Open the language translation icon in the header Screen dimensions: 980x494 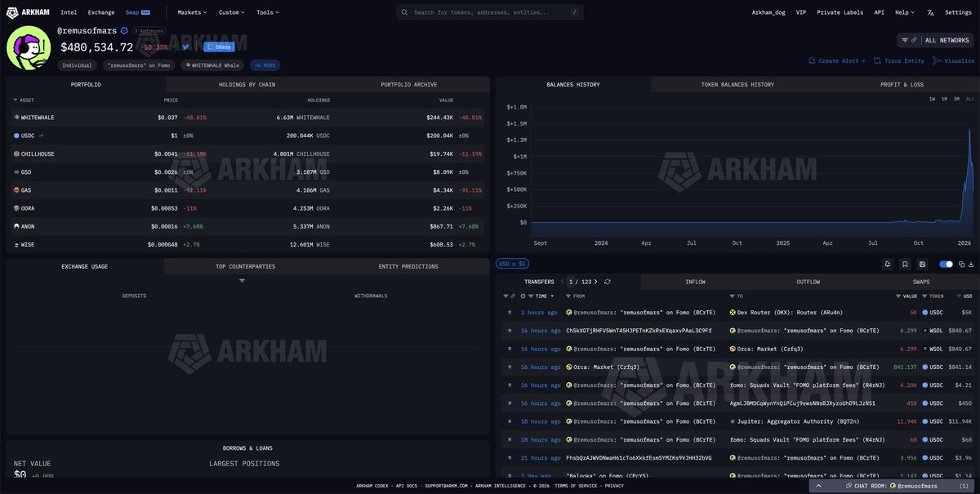tap(930, 13)
